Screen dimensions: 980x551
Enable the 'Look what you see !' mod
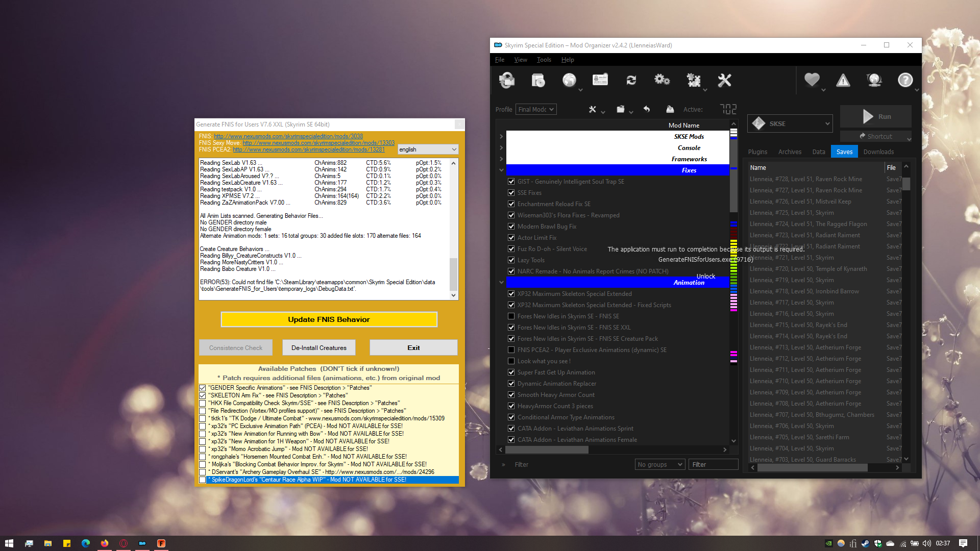tap(511, 361)
